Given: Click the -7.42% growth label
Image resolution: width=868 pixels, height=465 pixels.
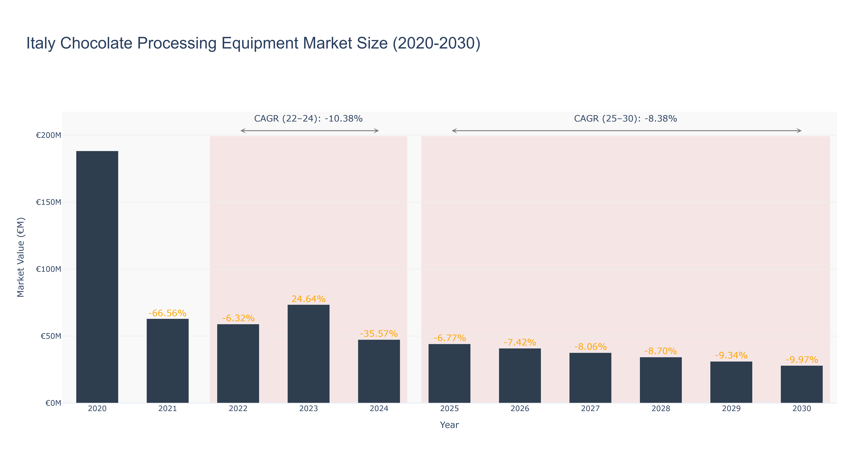Looking at the screenshot, I should [520, 342].
